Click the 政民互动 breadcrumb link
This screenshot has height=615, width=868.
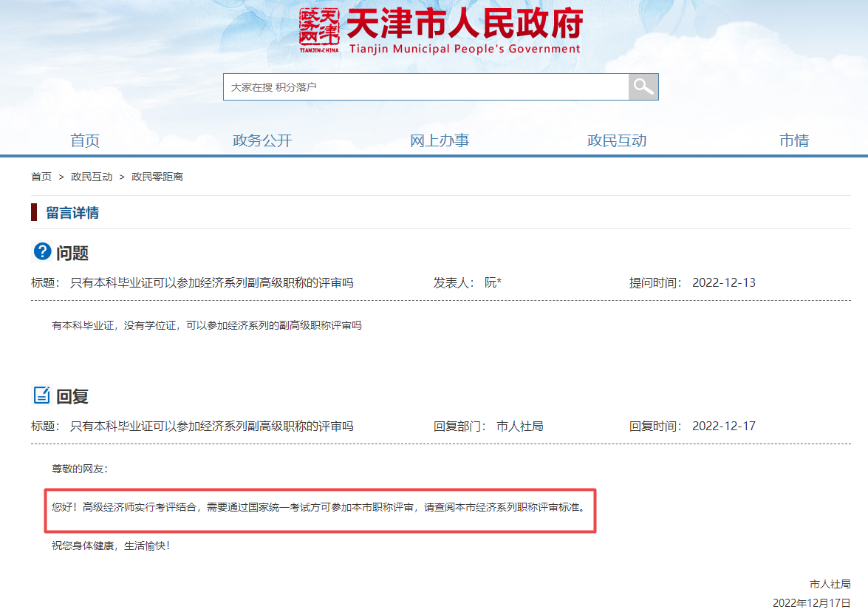click(x=92, y=177)
